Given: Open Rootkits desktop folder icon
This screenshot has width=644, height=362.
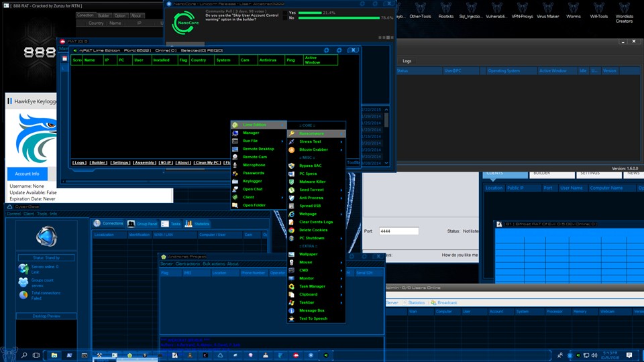Looking at the screenshot, I should click(x=445, y=10).
